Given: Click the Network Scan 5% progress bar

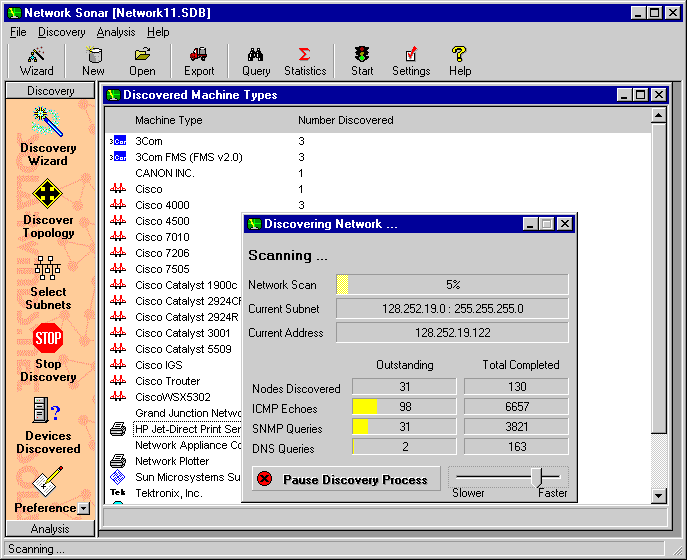Looking at the screenshot, I should tap(452, 284).
